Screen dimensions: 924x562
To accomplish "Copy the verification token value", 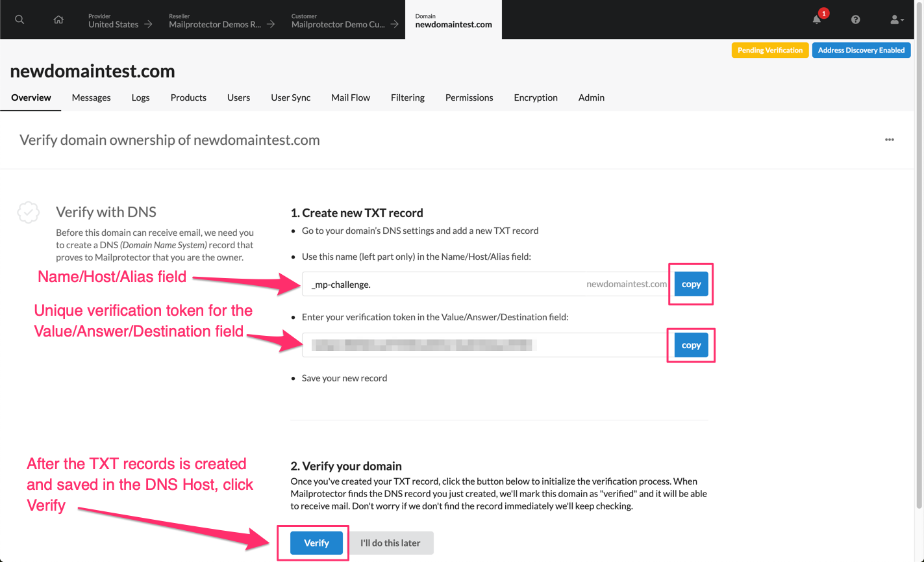I will (691, 345).
